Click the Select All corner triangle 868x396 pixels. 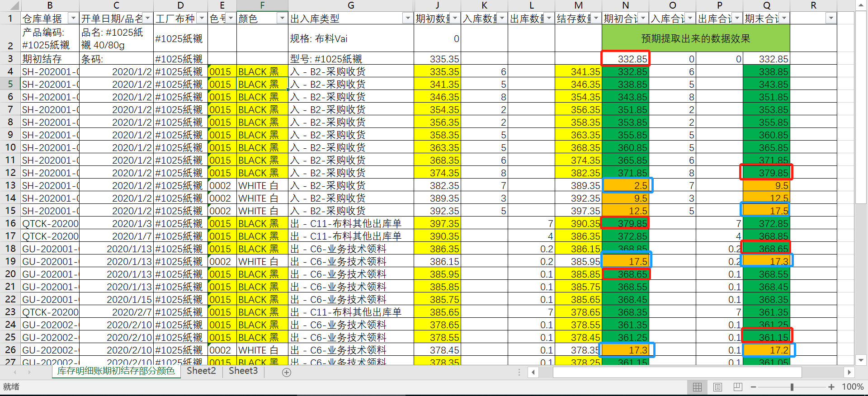[14, 6]
